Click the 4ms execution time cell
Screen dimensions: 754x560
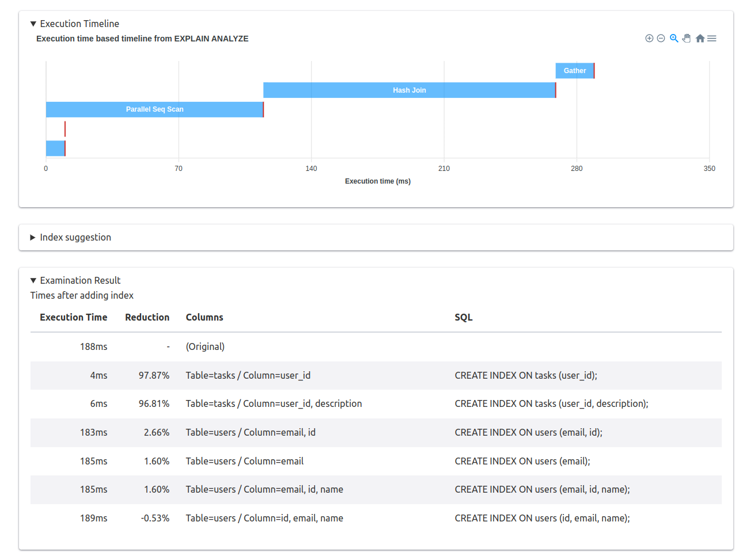coord(98,375)
